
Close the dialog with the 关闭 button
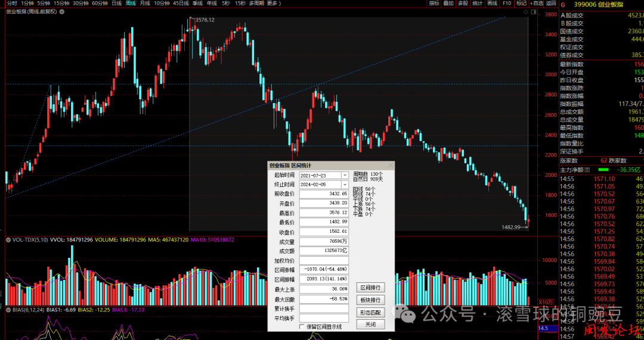pos(370,325)
